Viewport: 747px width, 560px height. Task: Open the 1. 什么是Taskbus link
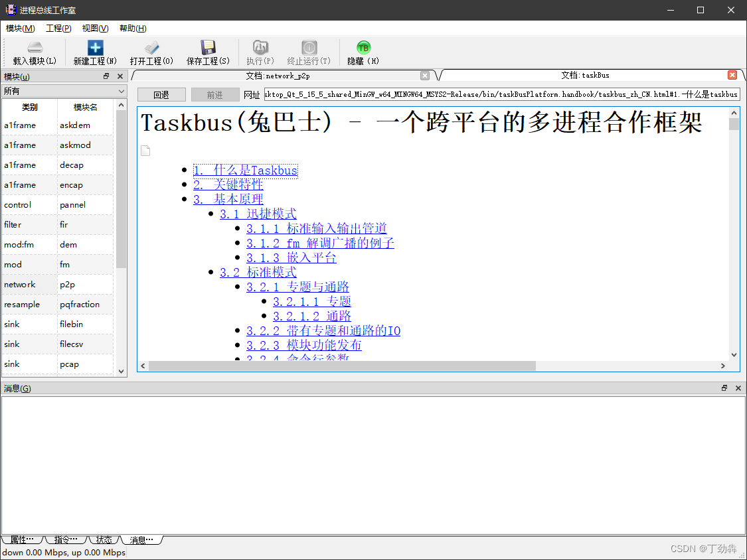coord(246,171)
